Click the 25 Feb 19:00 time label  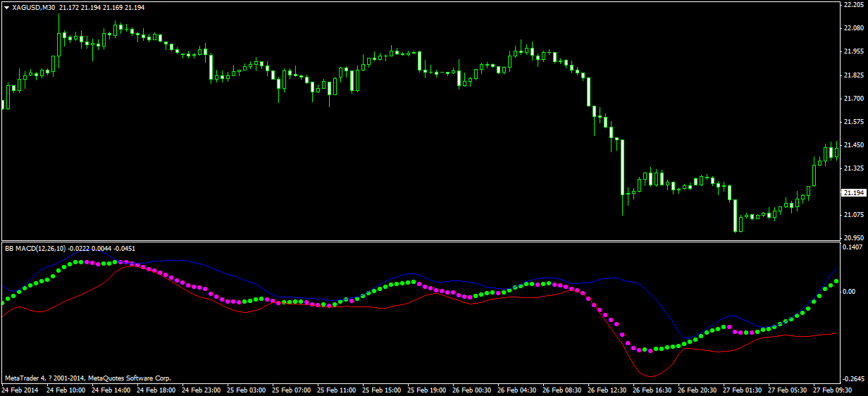(427, 390)
